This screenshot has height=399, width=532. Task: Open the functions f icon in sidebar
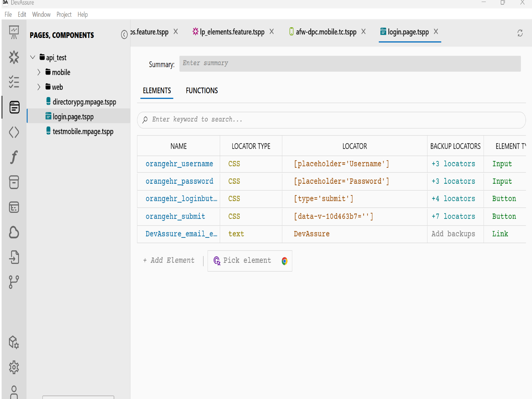tap(14, 157)
